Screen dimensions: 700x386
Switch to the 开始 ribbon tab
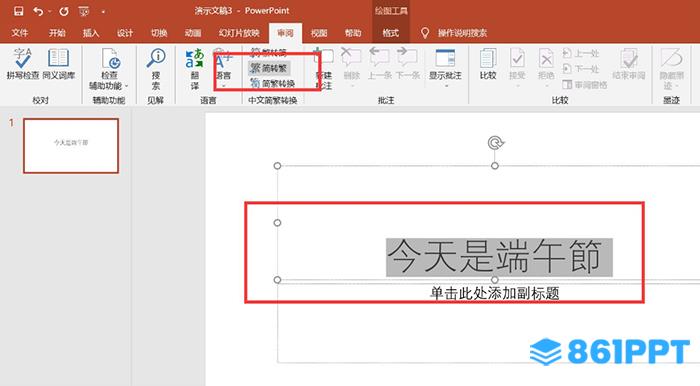point(57,33)
